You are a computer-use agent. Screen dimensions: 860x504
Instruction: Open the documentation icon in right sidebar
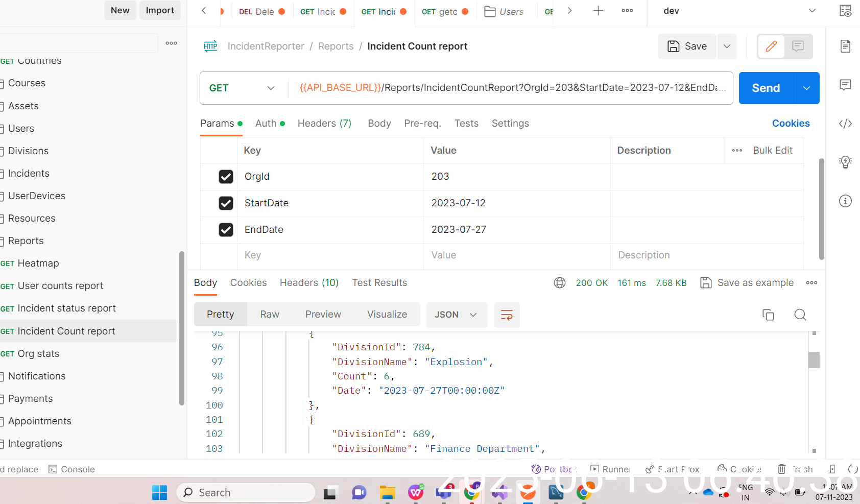(x=845, y=46)
